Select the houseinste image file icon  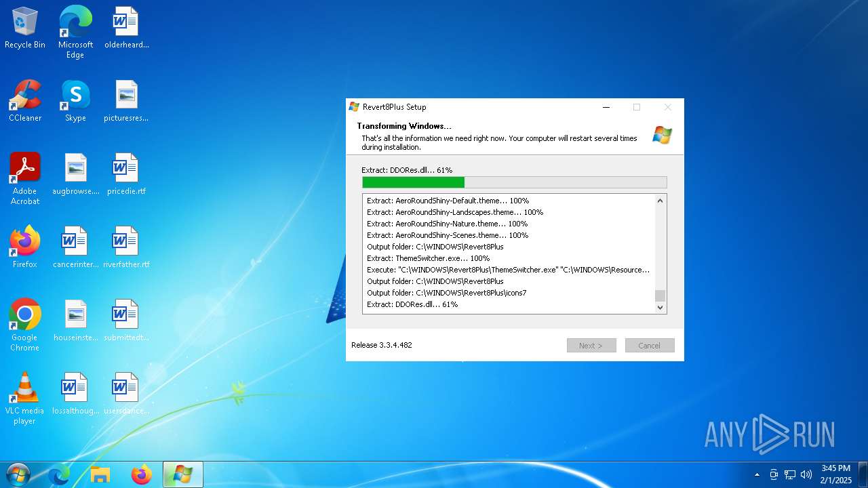click(x=75, y=321)
